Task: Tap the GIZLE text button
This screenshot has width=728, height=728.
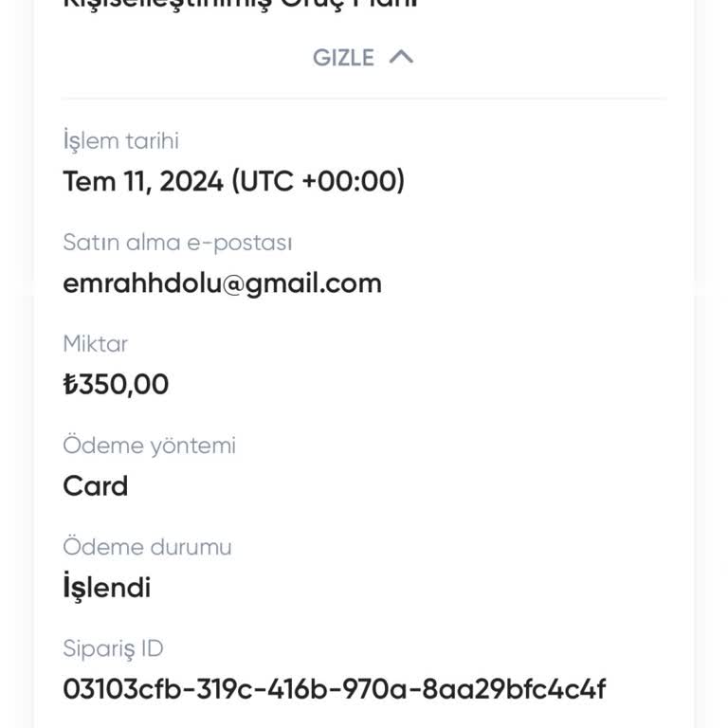Action: pos(343,58)
